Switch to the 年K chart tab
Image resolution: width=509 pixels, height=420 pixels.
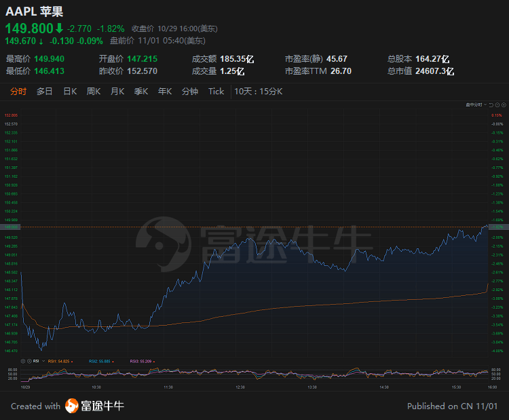(165, 92)
